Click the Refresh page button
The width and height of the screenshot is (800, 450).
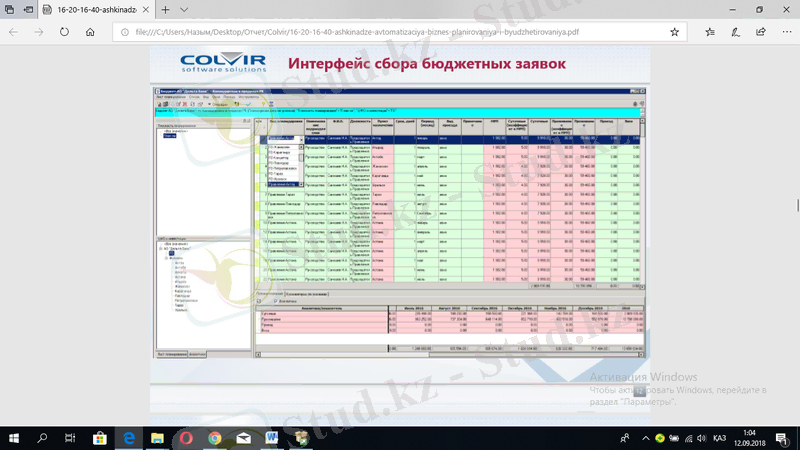click(x=64, y=31)
